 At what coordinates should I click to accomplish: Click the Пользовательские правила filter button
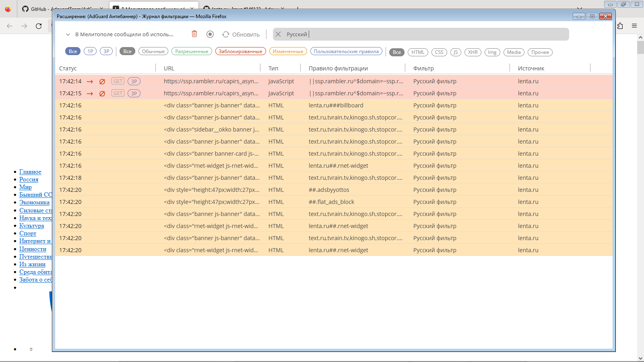[346, 51]
